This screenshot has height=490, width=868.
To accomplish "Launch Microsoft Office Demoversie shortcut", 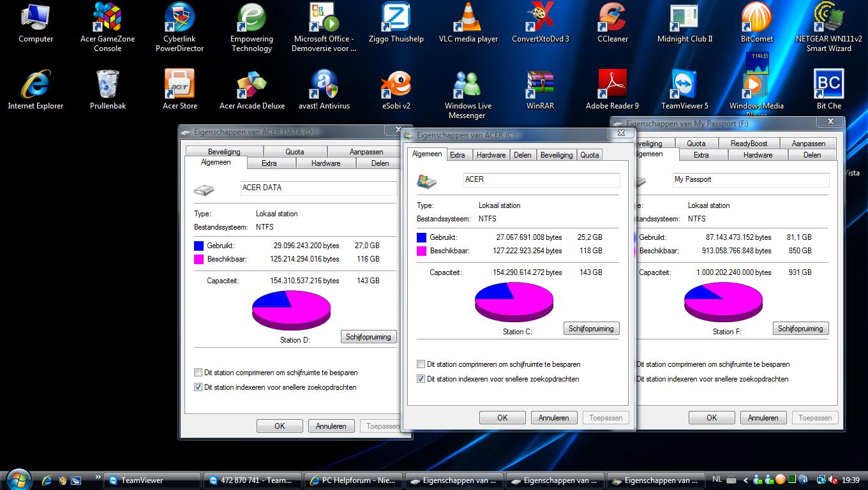I will 324,27.
